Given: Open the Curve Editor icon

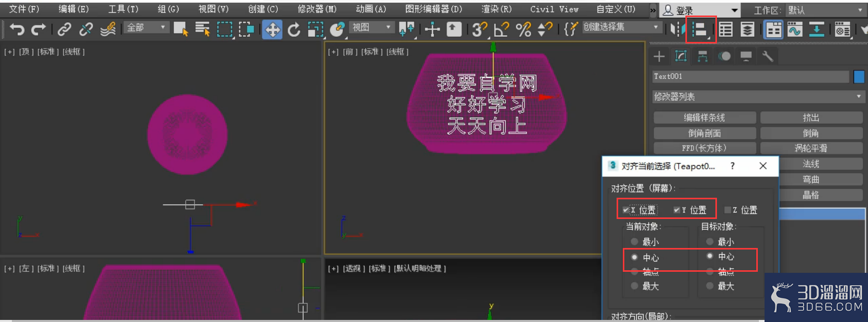Looking at the screenshot, I should point(795,30).
